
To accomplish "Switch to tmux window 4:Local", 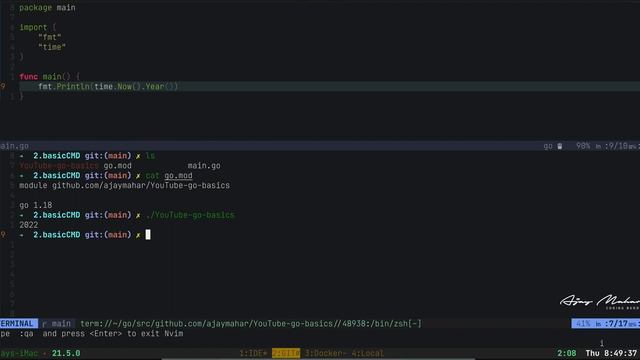I will (x=368, y=353).
